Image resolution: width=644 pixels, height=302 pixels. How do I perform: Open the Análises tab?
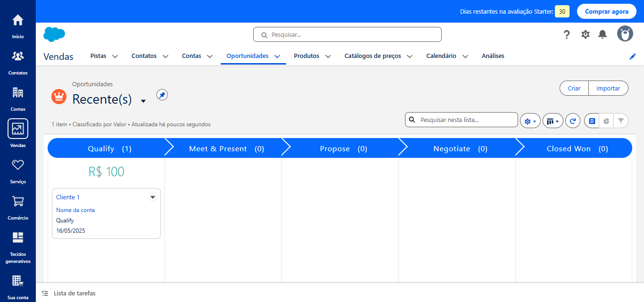coord(493,56)
